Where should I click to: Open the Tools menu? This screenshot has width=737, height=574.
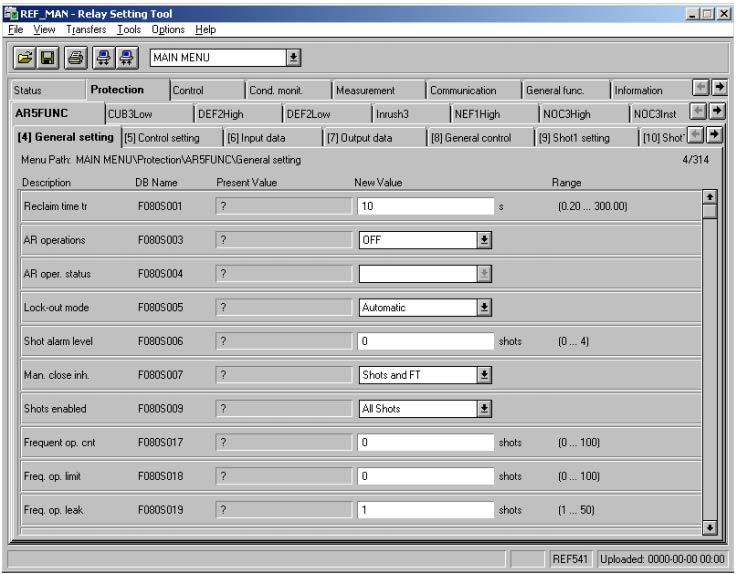point(129,30)
